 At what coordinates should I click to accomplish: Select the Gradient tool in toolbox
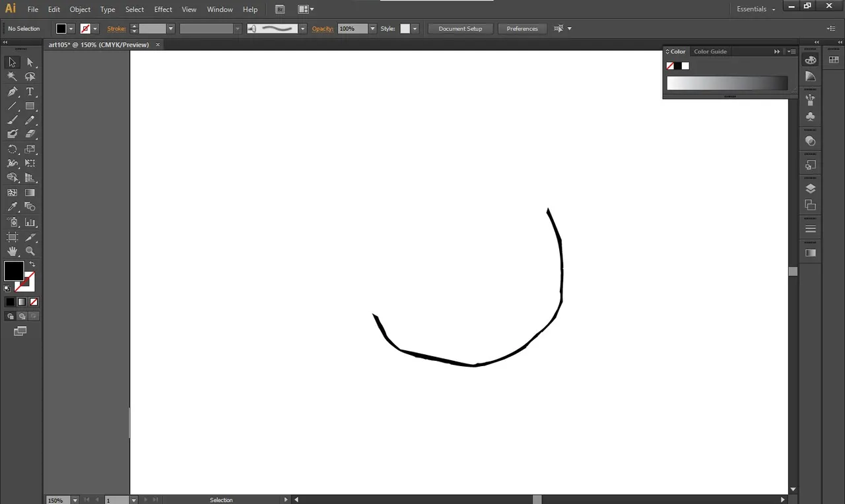[30, 193]
